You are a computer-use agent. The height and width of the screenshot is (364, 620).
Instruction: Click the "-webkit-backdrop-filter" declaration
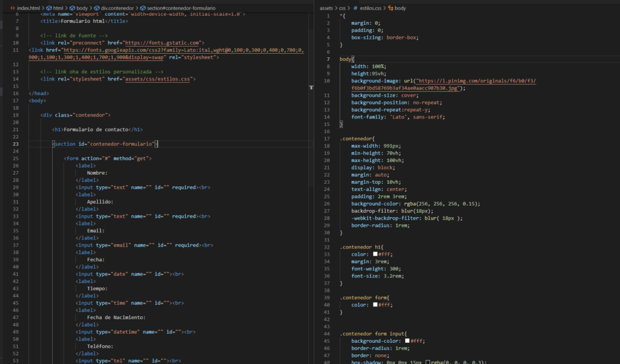(407, 218)
